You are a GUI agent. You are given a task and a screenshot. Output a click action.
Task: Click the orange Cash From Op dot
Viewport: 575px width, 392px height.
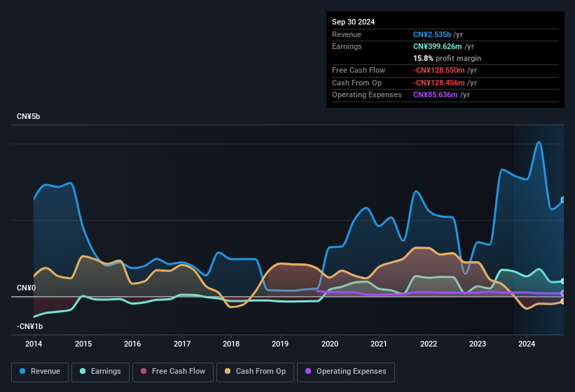click(228, 371)
